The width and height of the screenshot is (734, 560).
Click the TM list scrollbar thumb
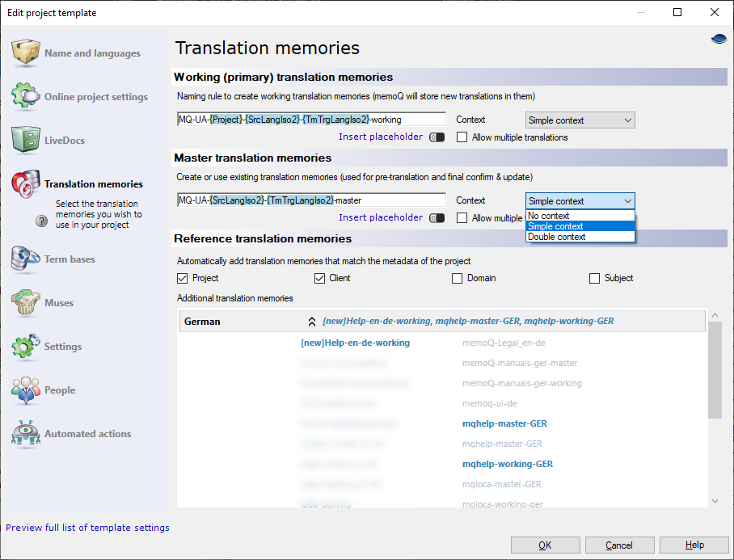[715, 369]
